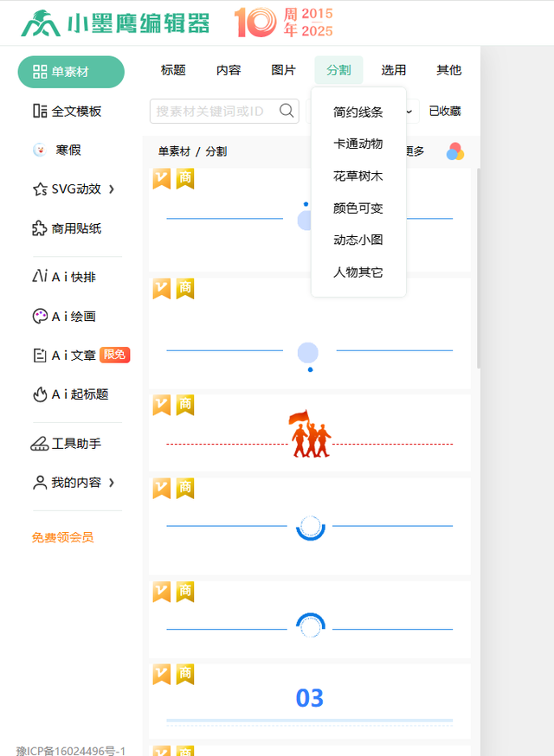This screenshot has height=756, width=554.
Task: Click 商 badge on red flag divider
Action: click(x=185, y=405)
